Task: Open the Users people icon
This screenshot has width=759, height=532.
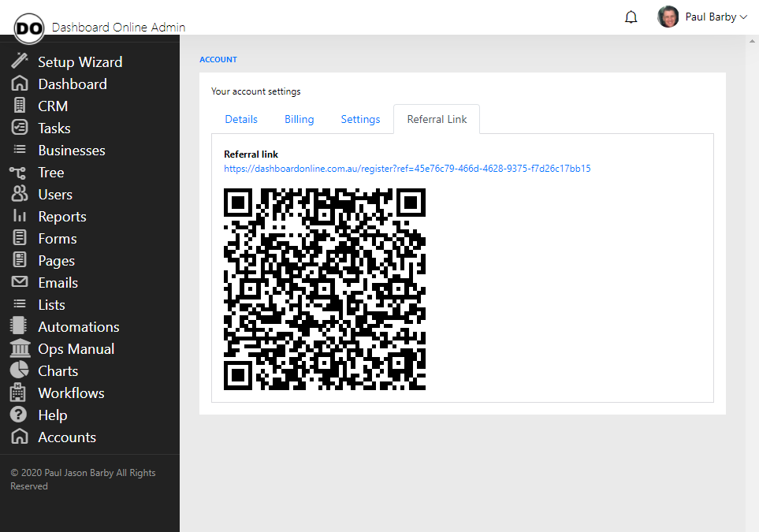Action: (x=20, y=194)
